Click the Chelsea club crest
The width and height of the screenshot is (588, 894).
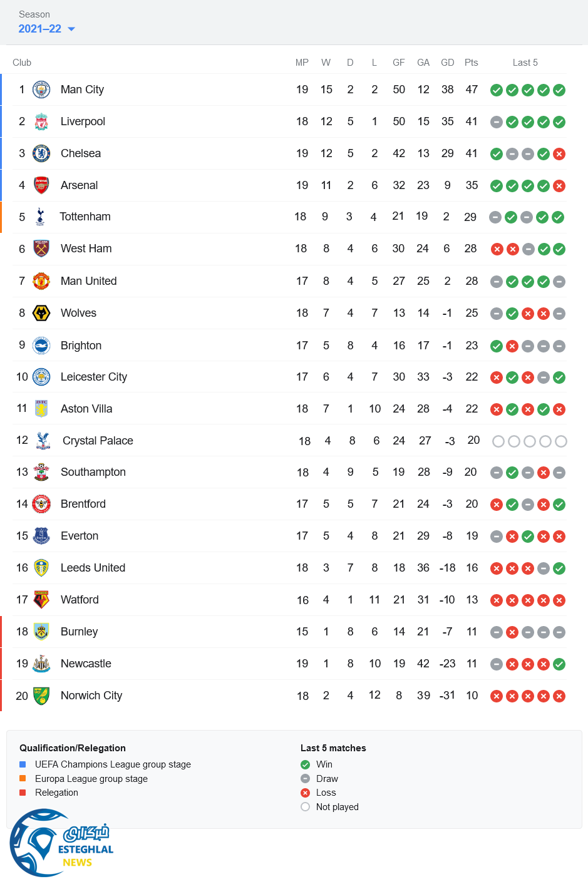(x=41, y=153)
